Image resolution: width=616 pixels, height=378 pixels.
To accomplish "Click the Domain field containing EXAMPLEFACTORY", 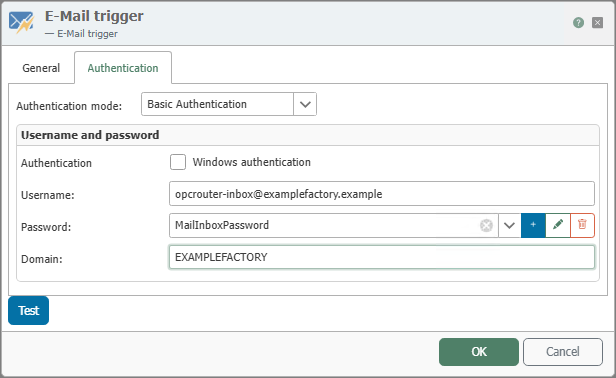I will [x=381, y=257].
